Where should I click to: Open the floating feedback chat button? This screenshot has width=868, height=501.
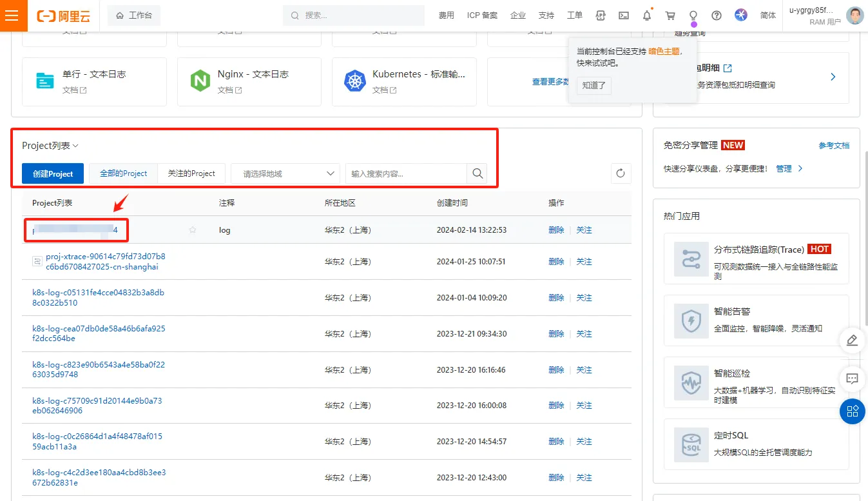coord(852,378)
